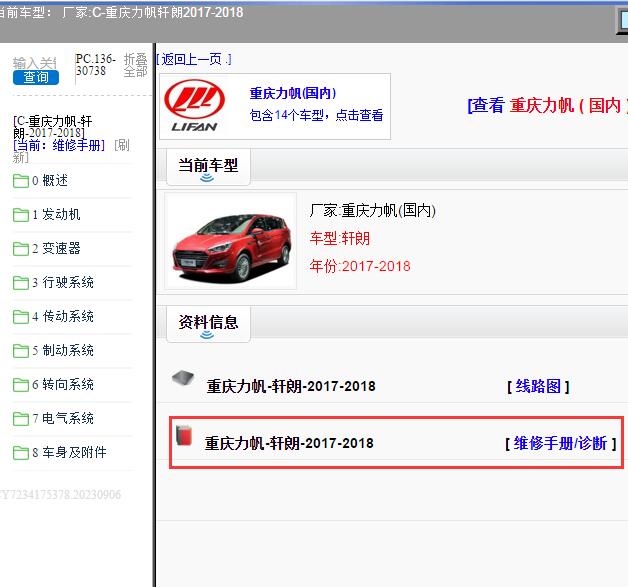Open the 7 电气系统 section
The image size is (628, 587).
pyautogui.click(x=62, y=419)
